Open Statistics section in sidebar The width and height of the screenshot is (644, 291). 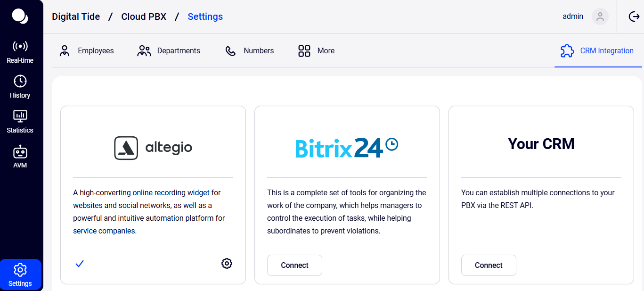[x=20, y=122]
